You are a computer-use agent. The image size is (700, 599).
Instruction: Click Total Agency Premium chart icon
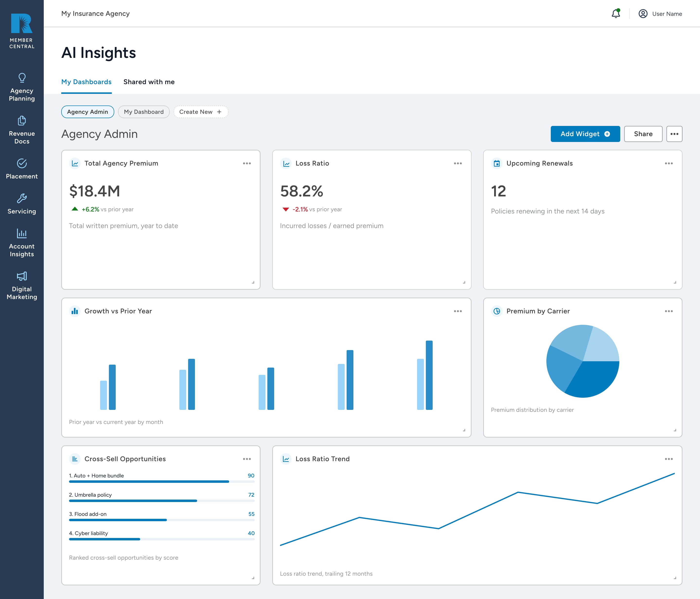(75, 164)
